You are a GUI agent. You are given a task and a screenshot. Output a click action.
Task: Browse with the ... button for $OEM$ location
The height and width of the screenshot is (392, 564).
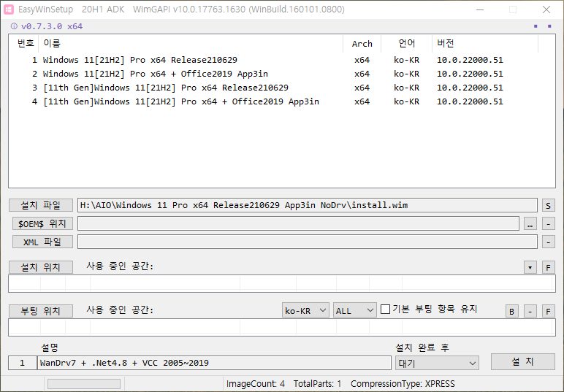click(530, 224)
